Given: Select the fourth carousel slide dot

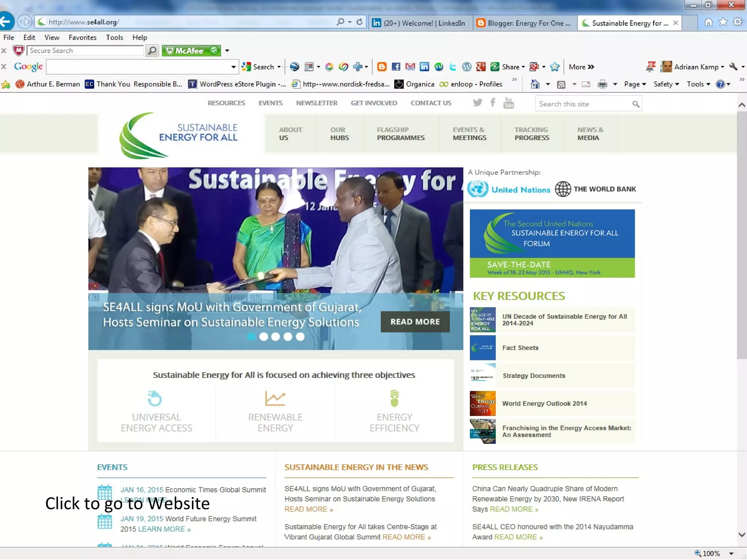Looking at the screenshot, I should tap(288, 337).
